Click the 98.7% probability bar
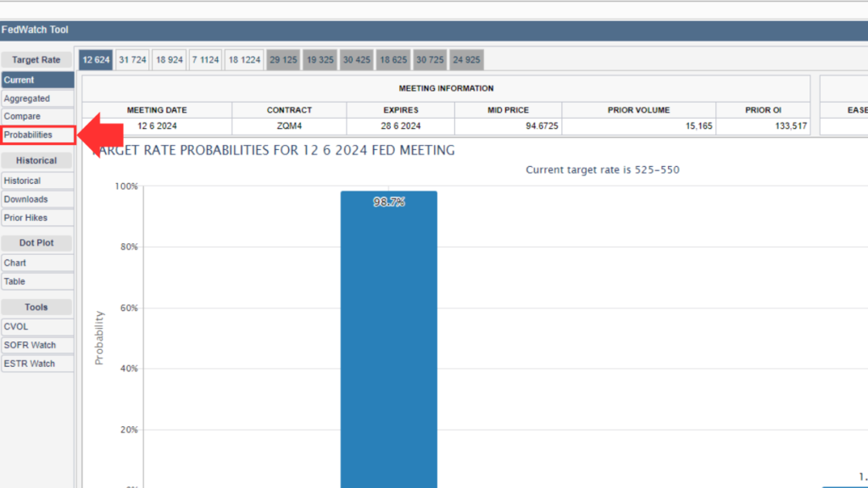 [389, 339]
